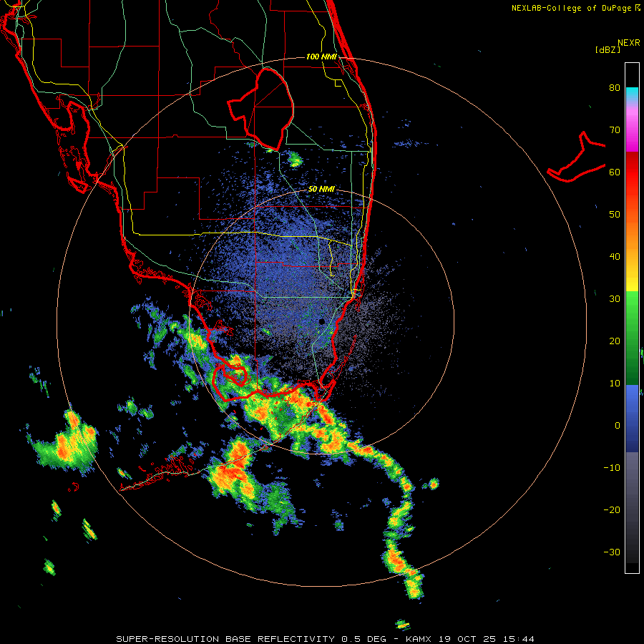644x644 pixels.
Task: Click inside the Lake Okeechobee outline
Action: (267, 109)
